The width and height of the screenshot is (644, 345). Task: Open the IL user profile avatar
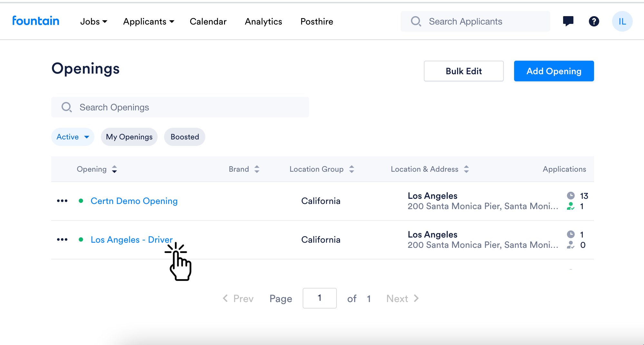622,21
